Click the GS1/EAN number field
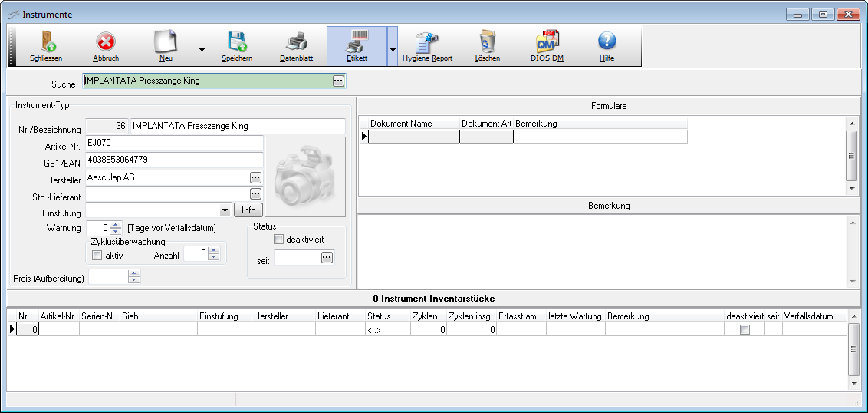Viewport: 868px width, 413px height. (x=174, y=160)
